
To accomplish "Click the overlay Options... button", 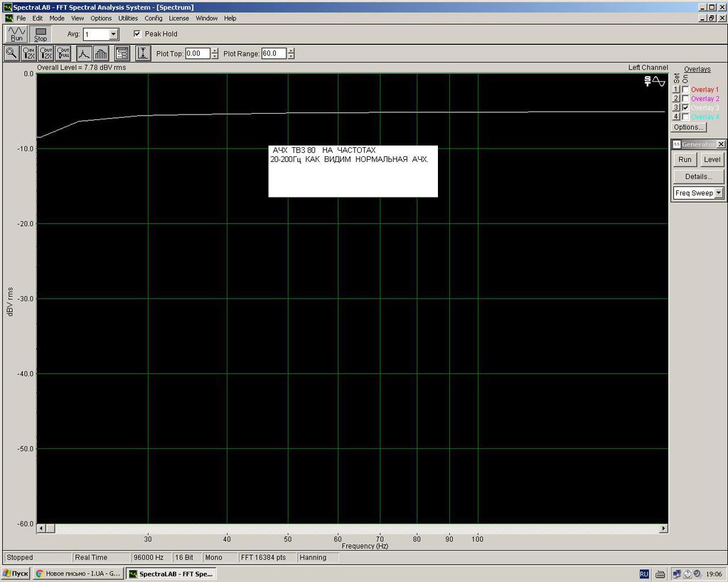I will click(x=688, y=127).
